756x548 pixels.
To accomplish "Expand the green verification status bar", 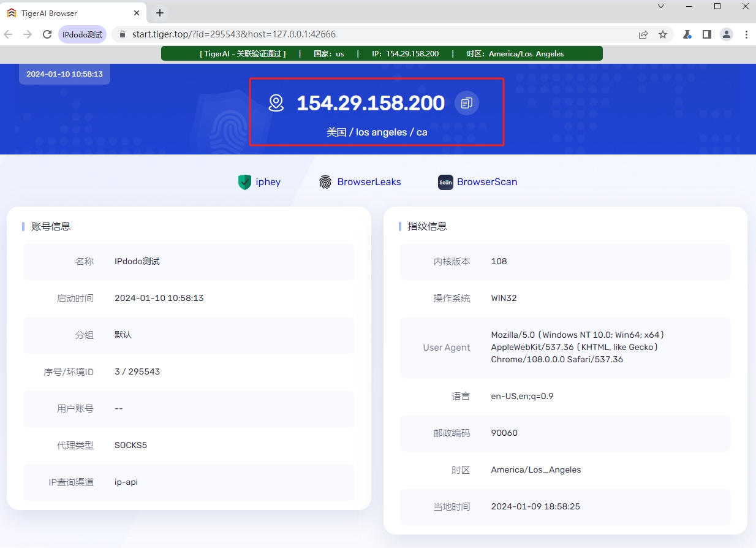I will (381, 53).
